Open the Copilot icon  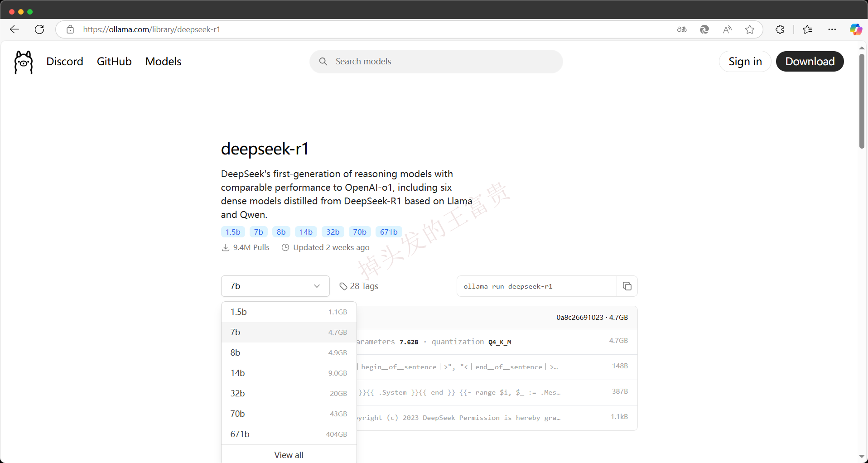[x=856, y=29]
